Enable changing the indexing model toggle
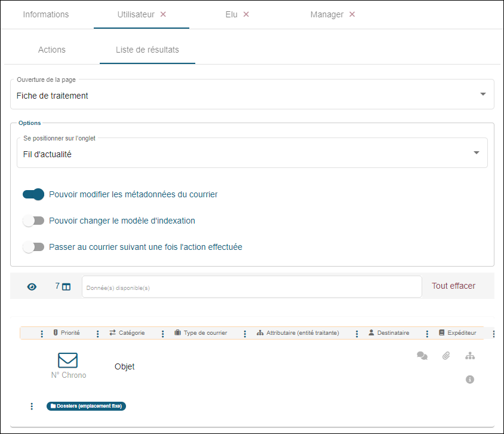 click(x=33, y=221)
